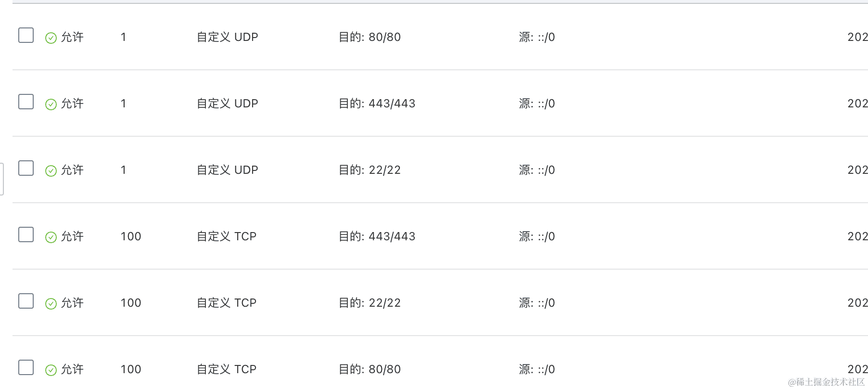Screen dimensions: 868x390
Task: Tick the checkbox for the UDP 443/443 rule
Action: 26,102
